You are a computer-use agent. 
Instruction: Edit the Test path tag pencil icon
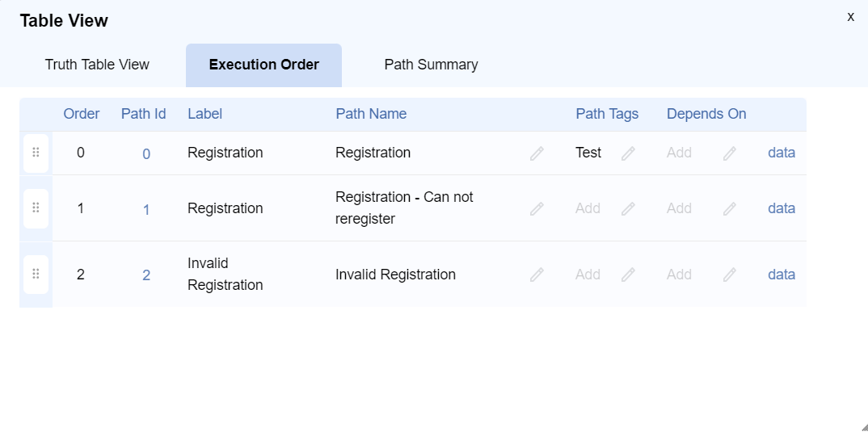628,153
